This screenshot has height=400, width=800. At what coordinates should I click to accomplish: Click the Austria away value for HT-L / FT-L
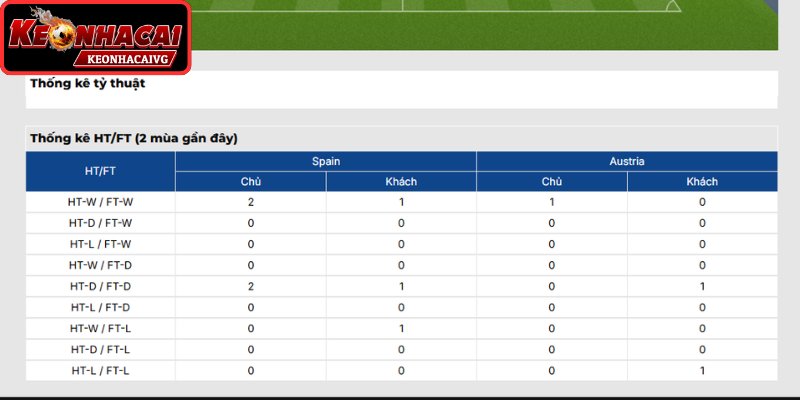pyautogui.click(x=703, y=371)
